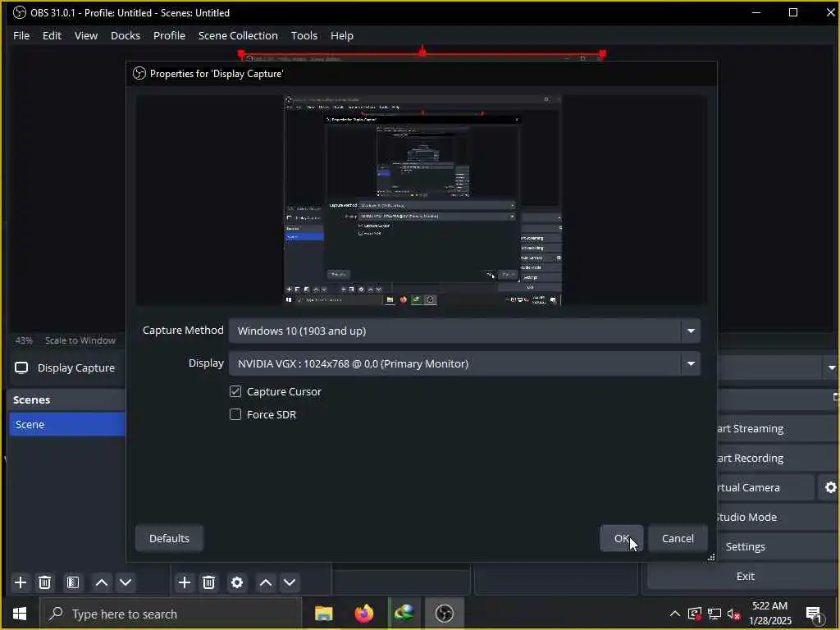Open the Help menu
840x630 pixels.
342,35
